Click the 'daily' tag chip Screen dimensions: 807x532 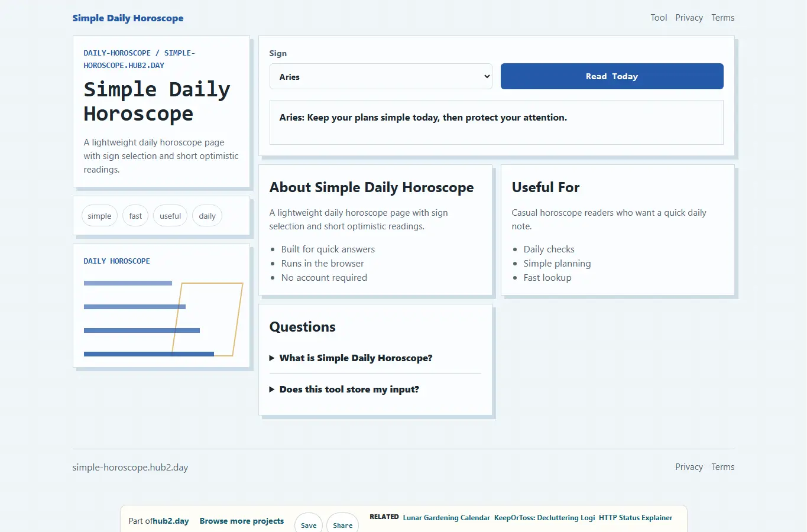(207, 216)
